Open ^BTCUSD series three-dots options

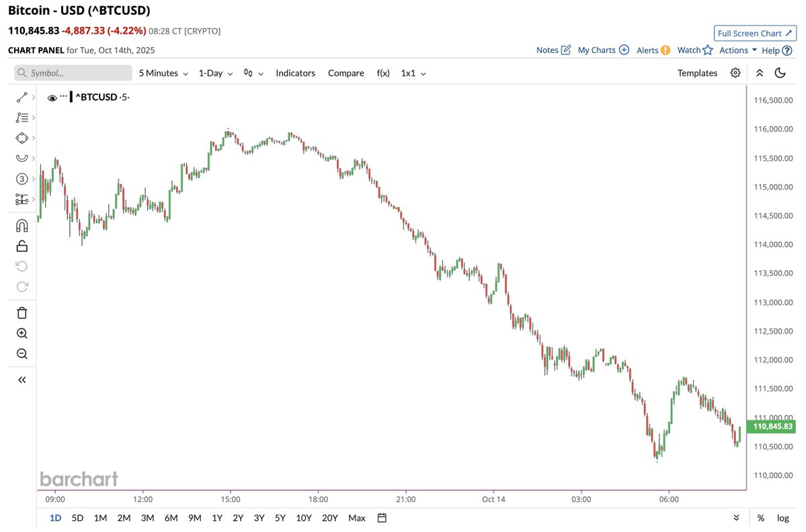pyautogui.click(x=63, y=96)
